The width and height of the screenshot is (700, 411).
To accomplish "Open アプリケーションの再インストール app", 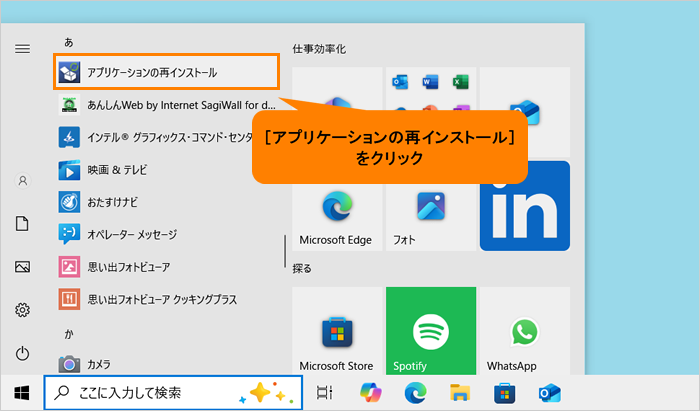I will [166, 72].
